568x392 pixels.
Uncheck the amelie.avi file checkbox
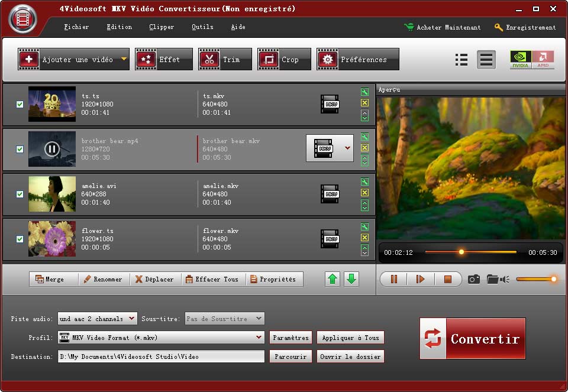[20, 194]
